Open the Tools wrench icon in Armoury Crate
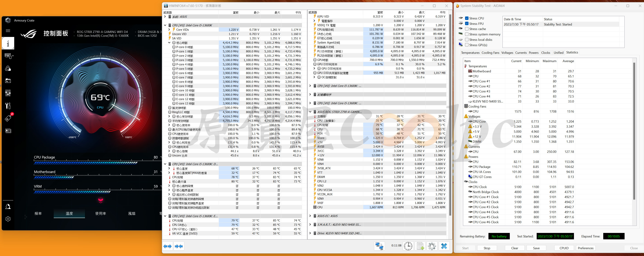Screen dimensions: 644x256 8,106
